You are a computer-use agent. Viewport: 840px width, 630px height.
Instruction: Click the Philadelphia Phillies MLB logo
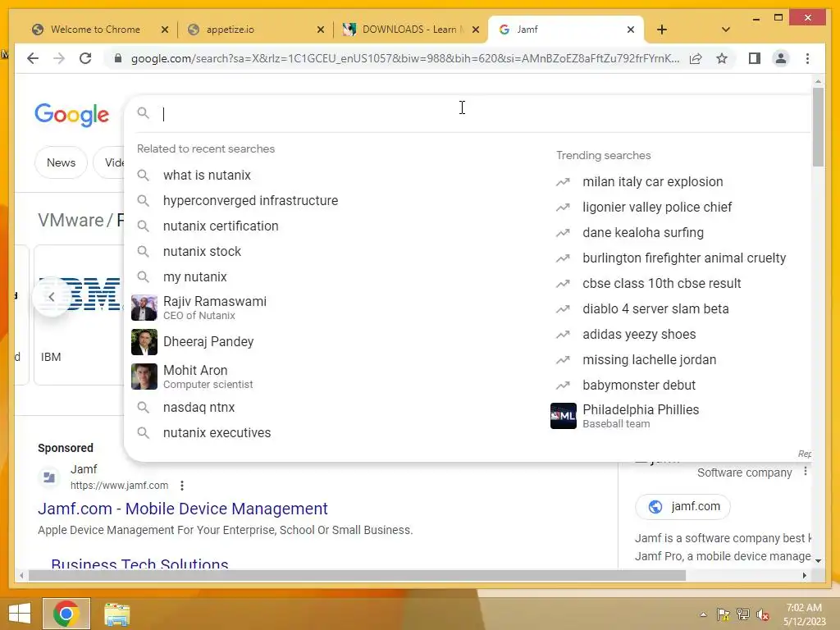pos(564,416)
